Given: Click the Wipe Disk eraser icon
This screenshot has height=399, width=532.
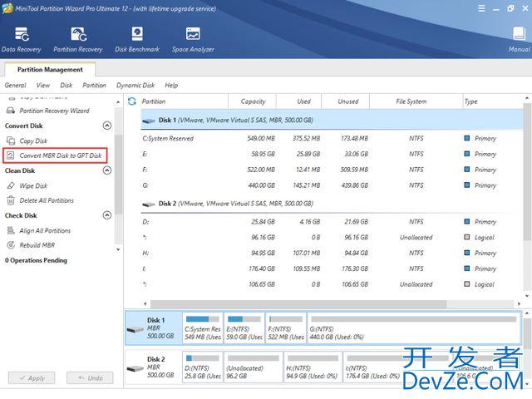Looking at the screenshot, I should [x=11, y=185].
